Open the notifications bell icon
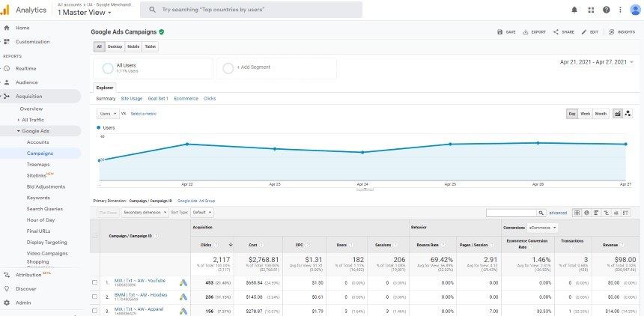Viewport: 644px width, 316px height. pos(574,10)
